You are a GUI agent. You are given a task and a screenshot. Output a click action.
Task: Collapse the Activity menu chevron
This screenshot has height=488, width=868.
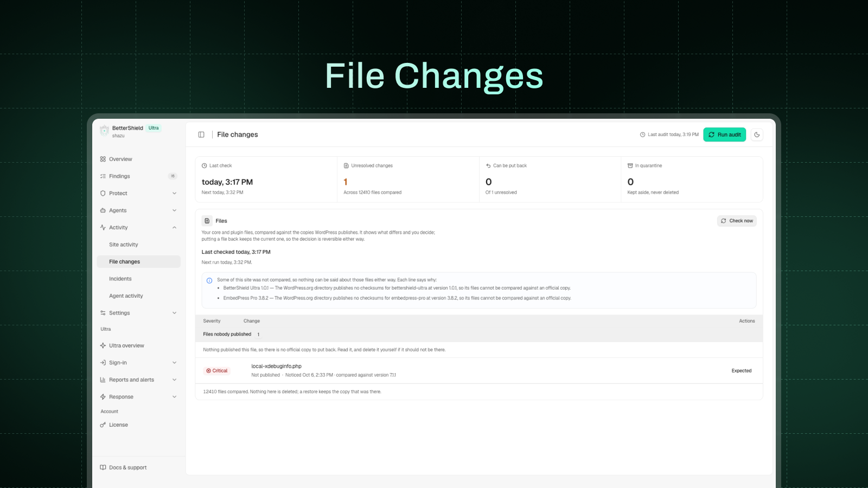click(x=175, y=228)
